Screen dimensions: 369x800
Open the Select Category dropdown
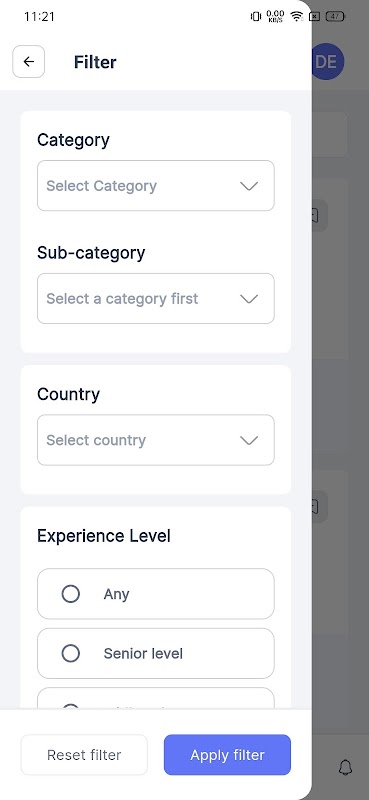click(x=156, y=186)
